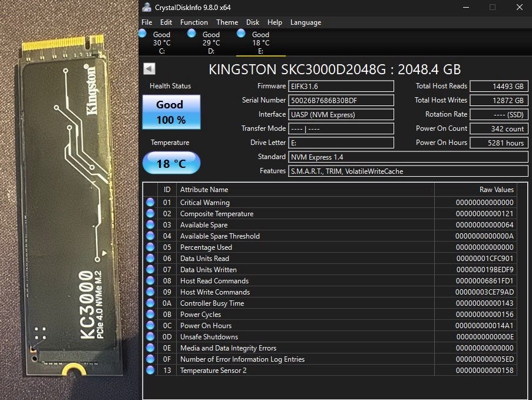The height and width of the screenshot is (400, 532).
Task: Click the Rotation Rate value ---- (SSD)
Action: tap(499, 115)
